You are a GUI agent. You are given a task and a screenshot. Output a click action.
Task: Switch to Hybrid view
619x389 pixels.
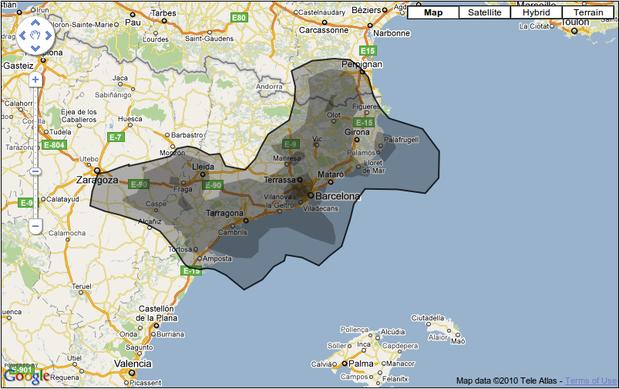coord(536,12)
